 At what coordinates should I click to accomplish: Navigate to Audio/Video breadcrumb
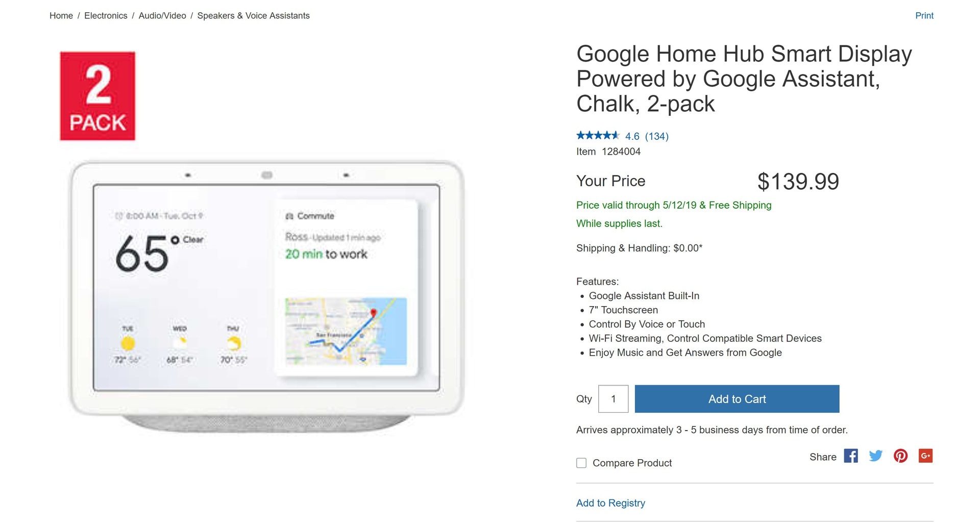tap(162, 16)
